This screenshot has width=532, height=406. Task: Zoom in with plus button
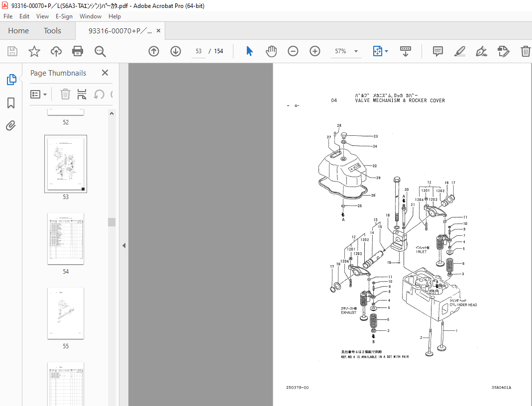[x=315, y=51]
